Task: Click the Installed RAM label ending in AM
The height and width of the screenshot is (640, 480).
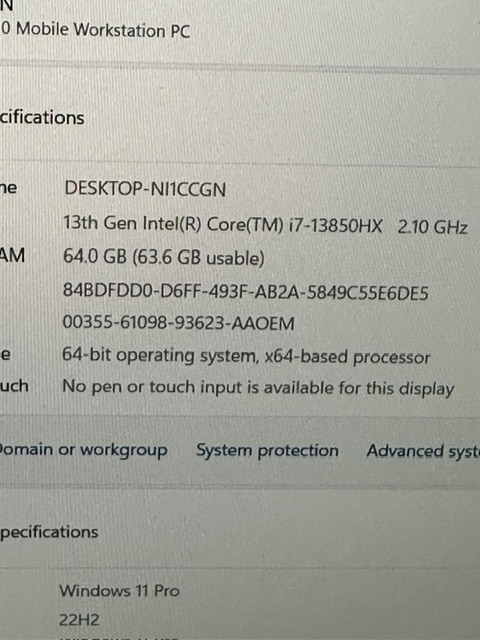Action: pos(13,256)
